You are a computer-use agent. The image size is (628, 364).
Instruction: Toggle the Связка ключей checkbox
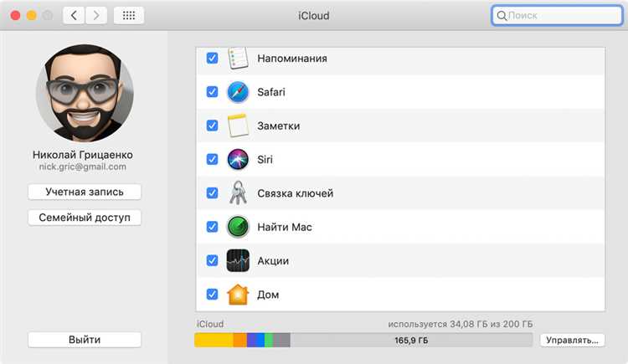pyautogui.click(x=213, y=193)
